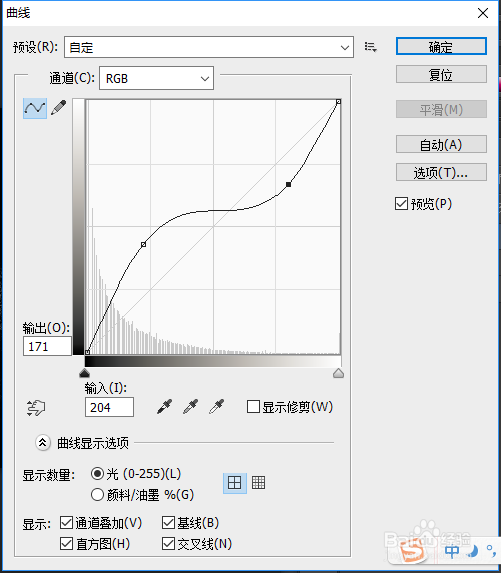Click the Sogou input method icon
The width and height of the screenshot is (501, 573).
pyautogui.click(x=413, y=552)
